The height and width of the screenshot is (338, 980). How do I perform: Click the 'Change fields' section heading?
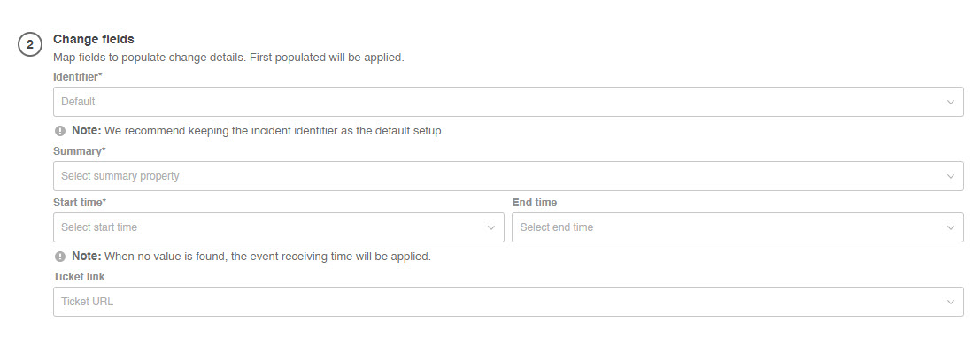(x=94, y=39)
